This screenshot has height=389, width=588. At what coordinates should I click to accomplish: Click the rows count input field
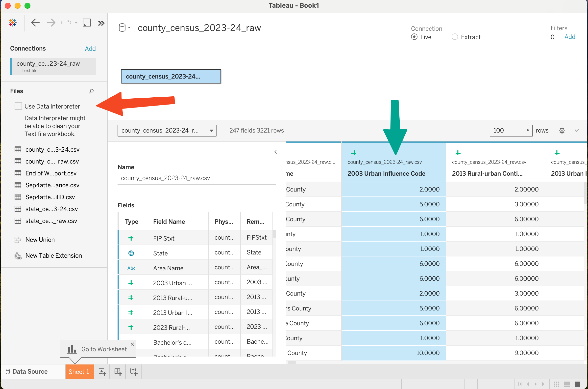(511, 131)
